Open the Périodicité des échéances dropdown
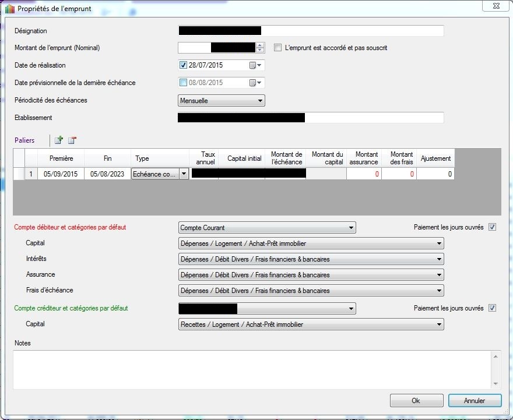Image resolution: width=513 pixels, height=420 pixels. 260,101
